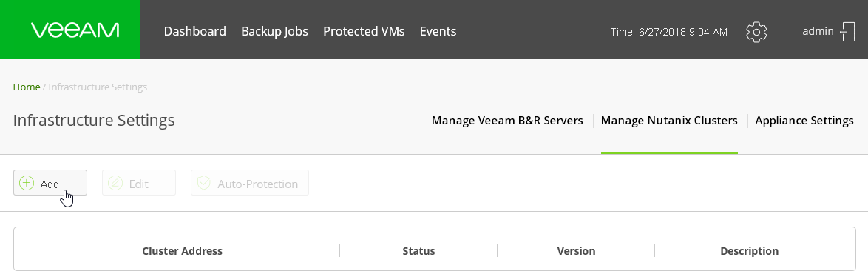The height and width of the screenshot is (274, 868).
Task: View the Events page
Action: tap(438, 31)
